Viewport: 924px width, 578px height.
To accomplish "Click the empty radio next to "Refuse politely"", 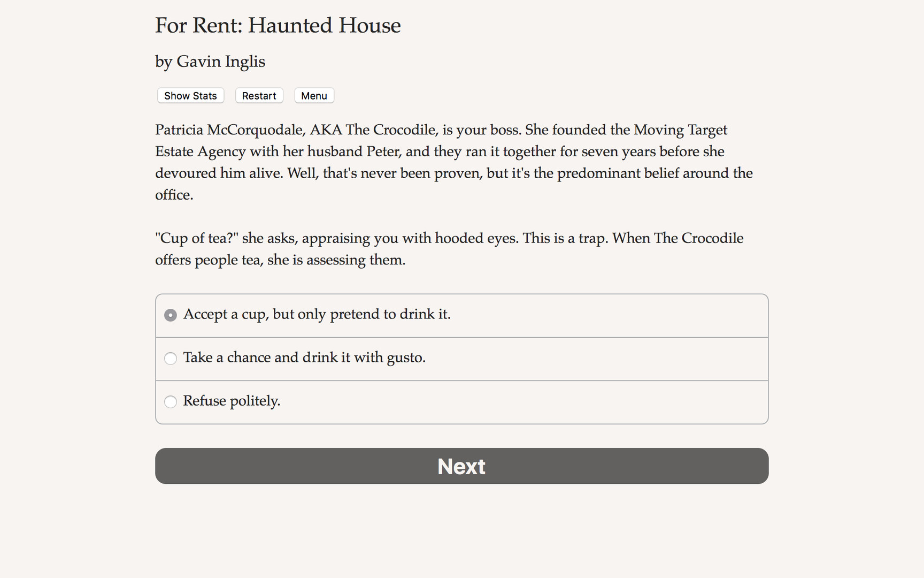I will point(170,402).
